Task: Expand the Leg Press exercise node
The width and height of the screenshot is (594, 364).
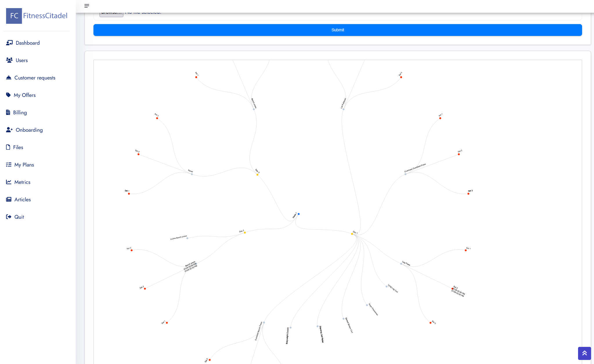Action: coord(401,264)
